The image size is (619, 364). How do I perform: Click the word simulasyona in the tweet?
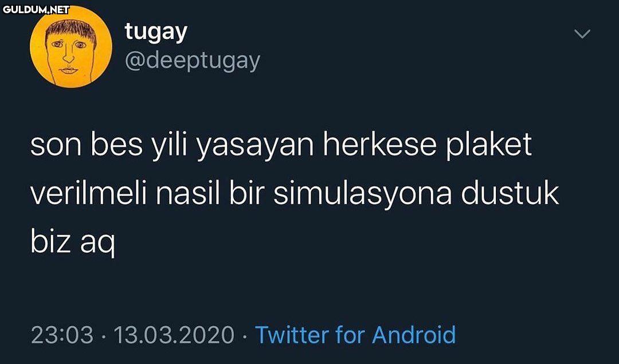(x=363, y=194)
